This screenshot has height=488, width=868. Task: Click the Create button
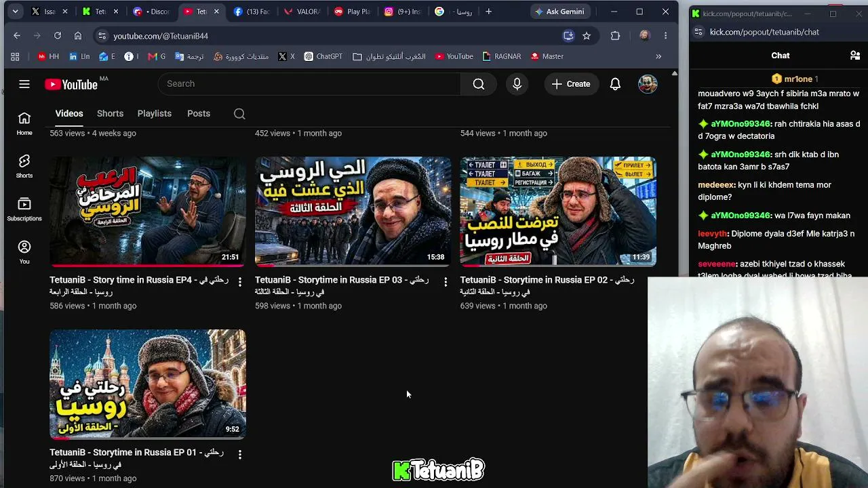click(x=571, y=84)
